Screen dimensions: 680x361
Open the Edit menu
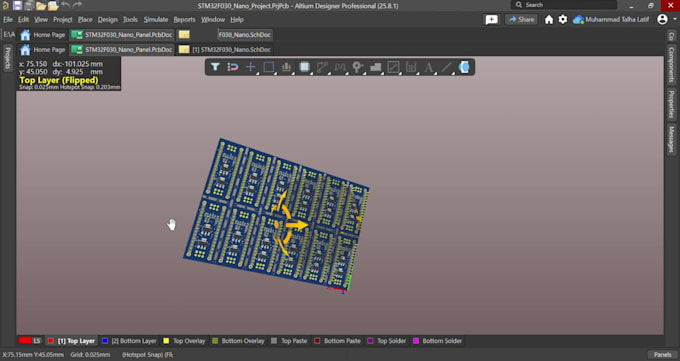tap(23, 20)
